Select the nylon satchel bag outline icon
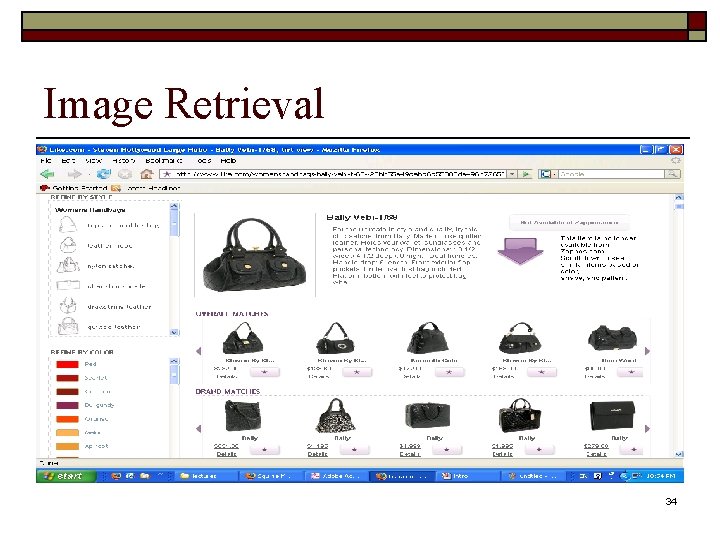The image size is (720, 540). point(68,265)
